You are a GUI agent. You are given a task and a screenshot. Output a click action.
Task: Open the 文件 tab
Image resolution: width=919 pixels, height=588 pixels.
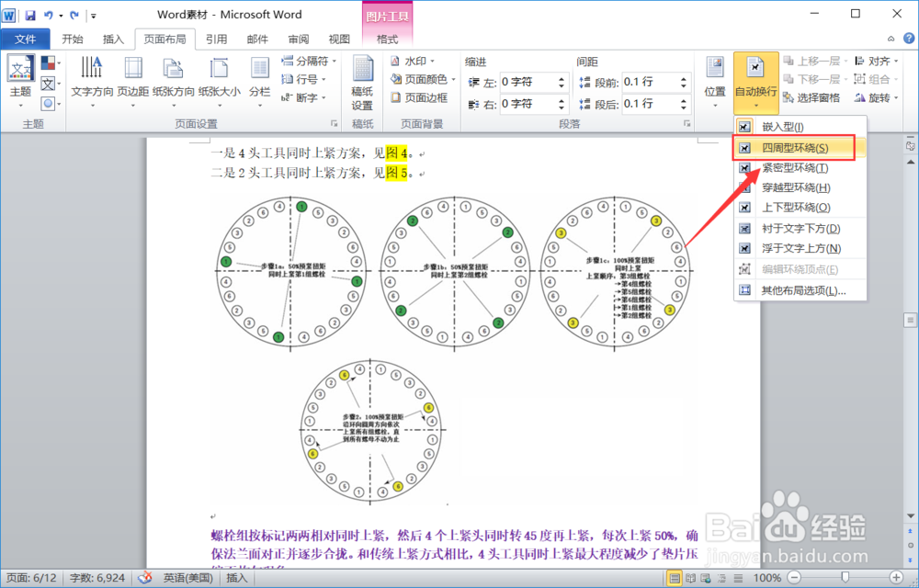[x=25, y=39]
